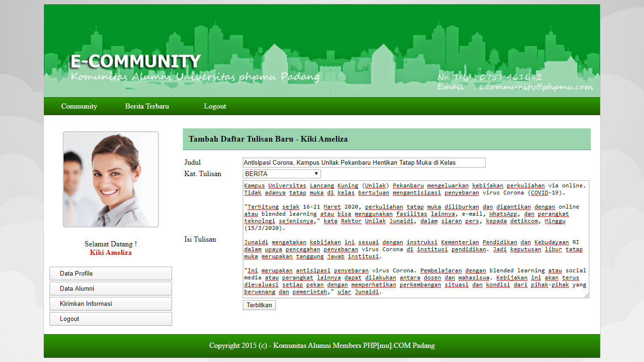The image size is (644, 362).
Task: Click the Kat. Tulisan label
Action: [x=203, y=174]
